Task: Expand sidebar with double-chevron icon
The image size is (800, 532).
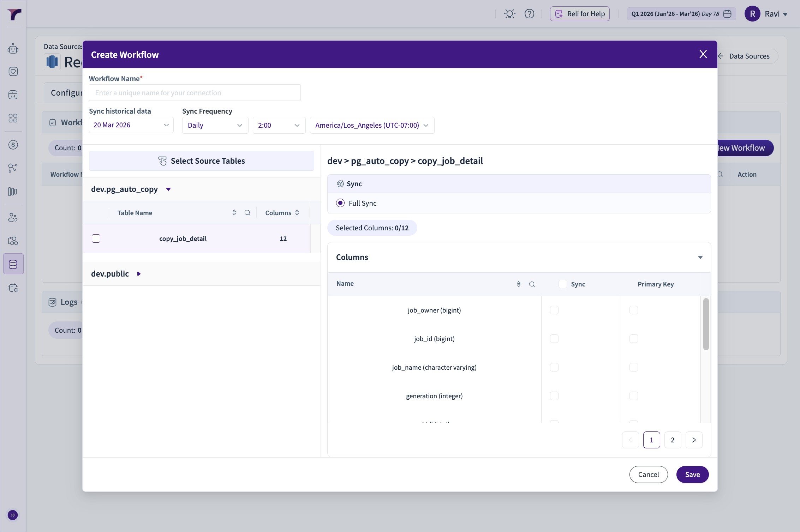Action: coord(13,515)
